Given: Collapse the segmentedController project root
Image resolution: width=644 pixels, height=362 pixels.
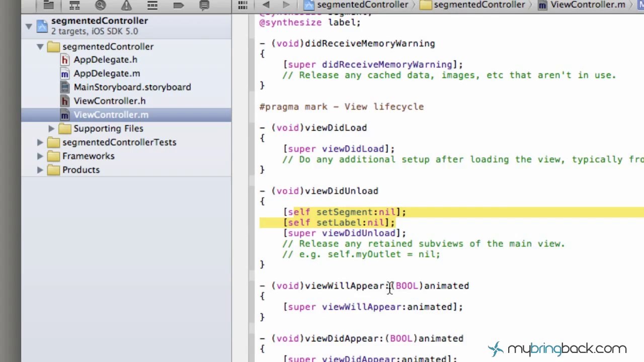Looking at the screenshot, I should 29,26.
